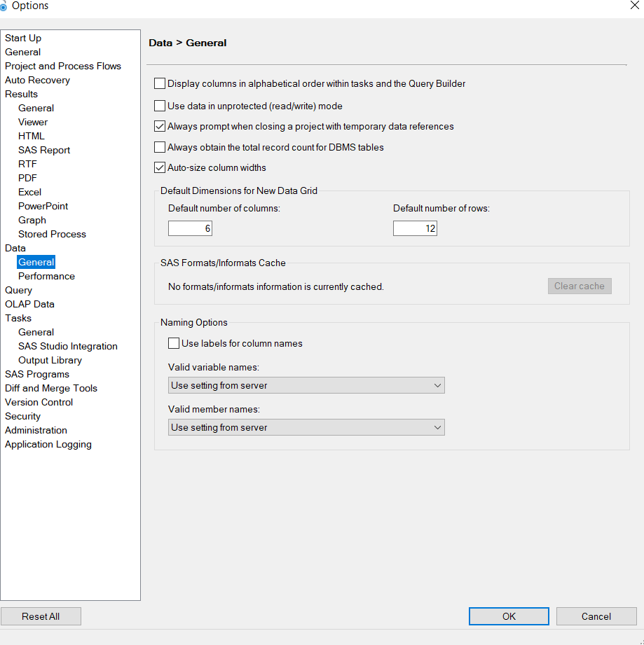The image size is (644, 645).
Task: Click the default number of rows field
Action: pos(415,228)
